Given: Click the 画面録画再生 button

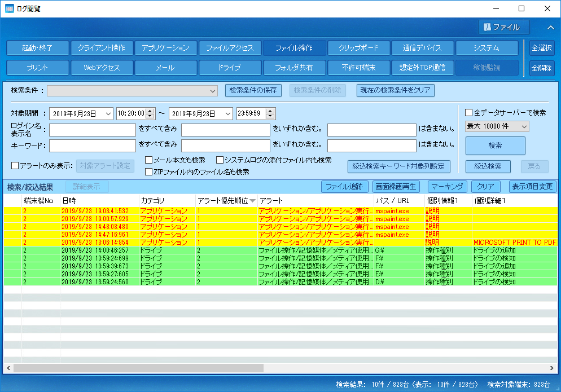Looking at the screenshot, I should 396,186.
